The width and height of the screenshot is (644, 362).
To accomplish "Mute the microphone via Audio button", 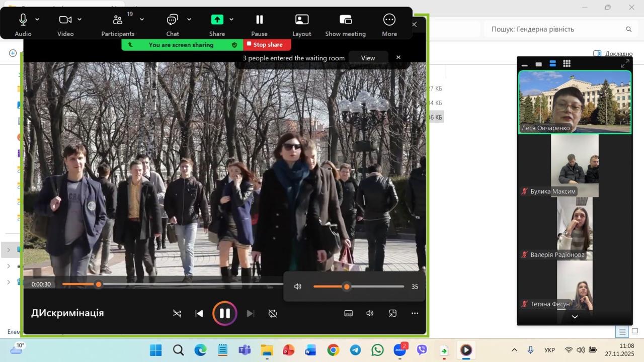I will 23,20.
